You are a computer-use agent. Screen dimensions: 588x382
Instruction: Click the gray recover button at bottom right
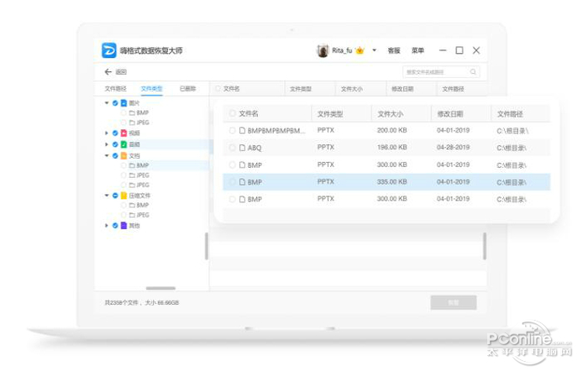[454, 302]
